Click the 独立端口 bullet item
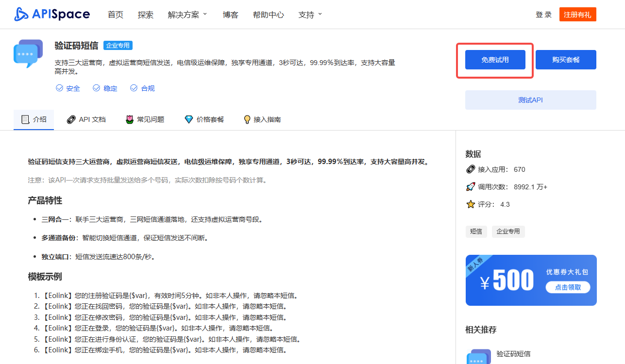Screen dimensions: 625x364 [x=98, y=257]
